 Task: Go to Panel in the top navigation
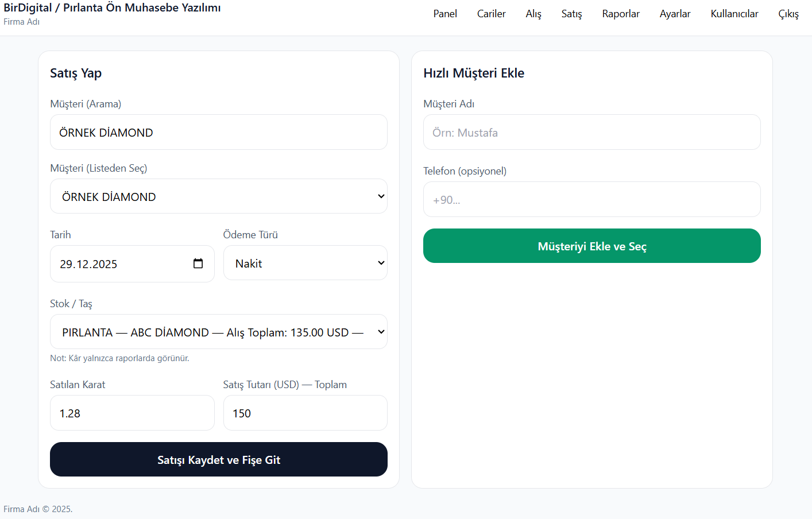pos(445,14)
